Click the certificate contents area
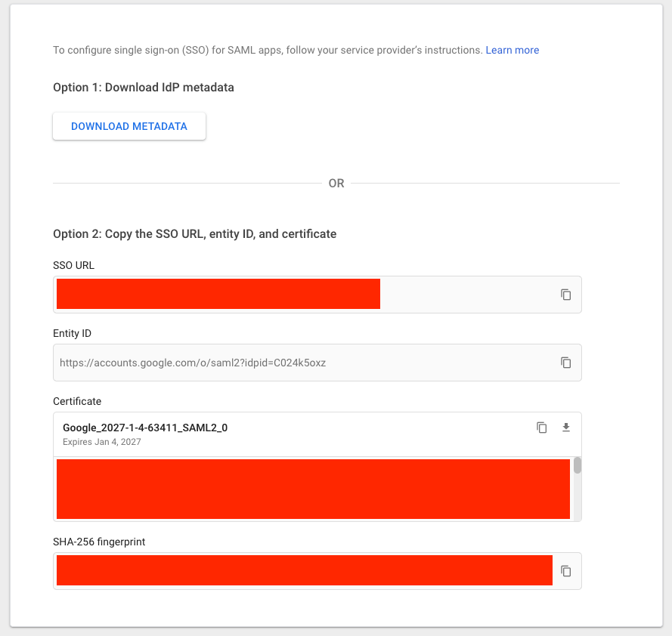The image size is (672, 636). pyautogui.click(x=313, y=489)
